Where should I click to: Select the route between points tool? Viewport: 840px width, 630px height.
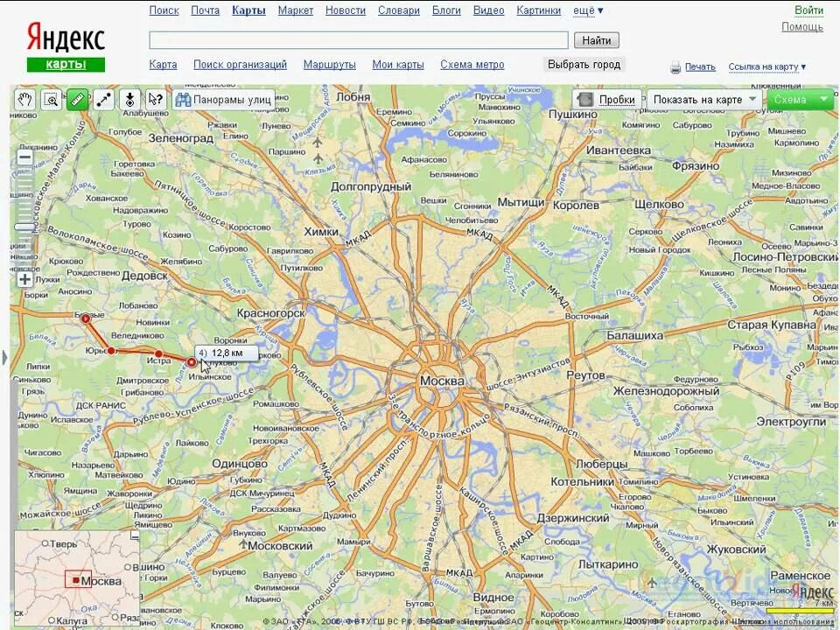click(103, 99)
